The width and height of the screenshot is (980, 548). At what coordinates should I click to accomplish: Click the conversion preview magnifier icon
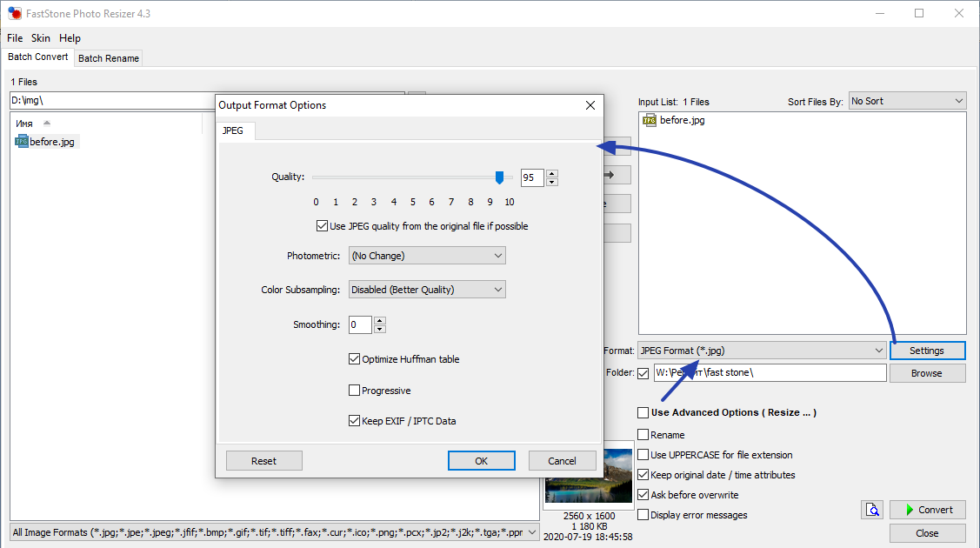871,510
